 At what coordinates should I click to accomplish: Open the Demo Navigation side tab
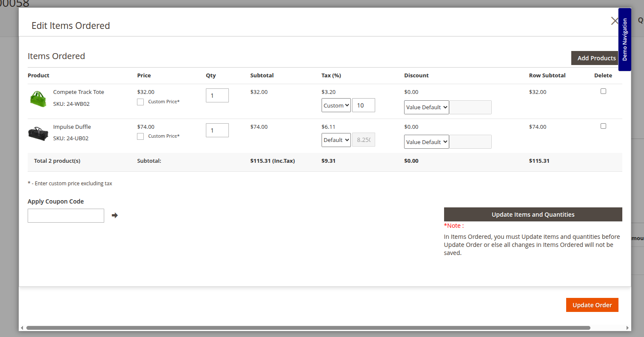click(624, 40)
